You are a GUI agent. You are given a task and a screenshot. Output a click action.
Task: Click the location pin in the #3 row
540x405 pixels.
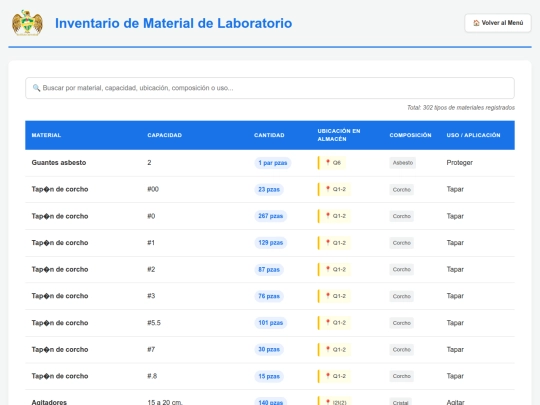pyautogui.click(x=328, y=295)
